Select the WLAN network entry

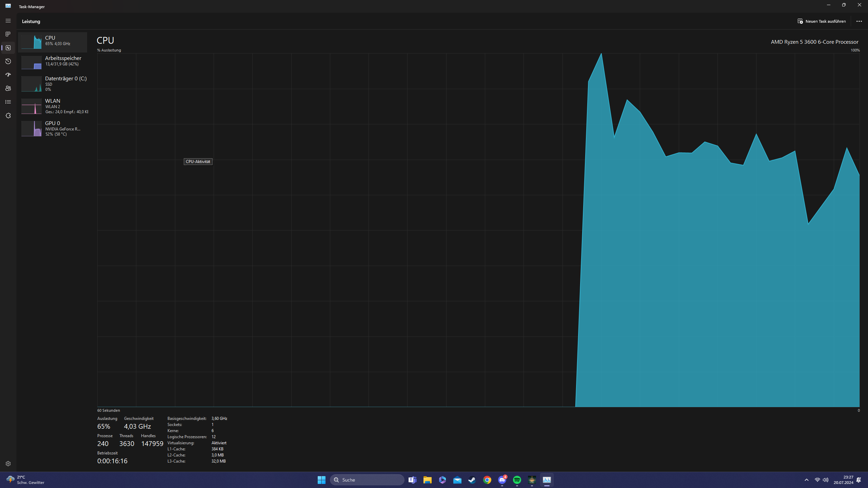tap(53, 106)
